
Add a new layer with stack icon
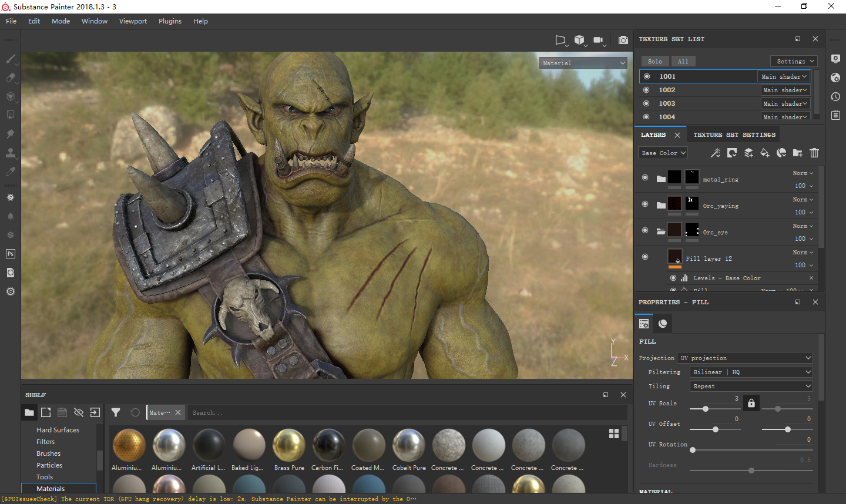point(748,153)
